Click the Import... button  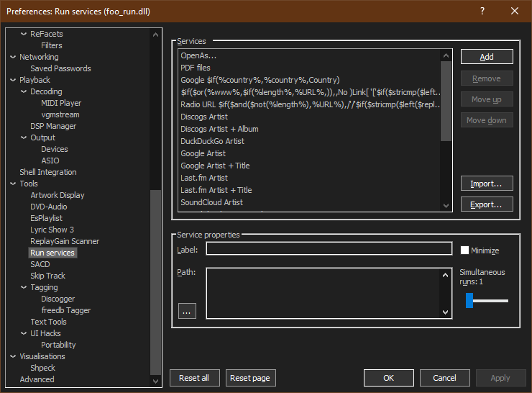(487, 184)
